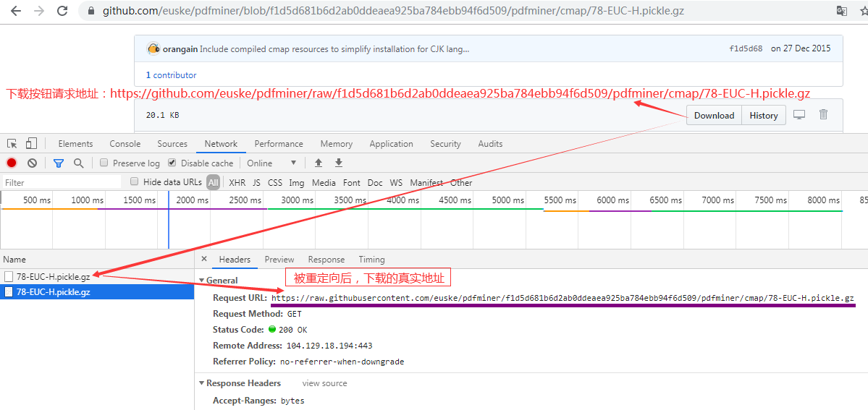Switch to the Network tab

(221, 144)
